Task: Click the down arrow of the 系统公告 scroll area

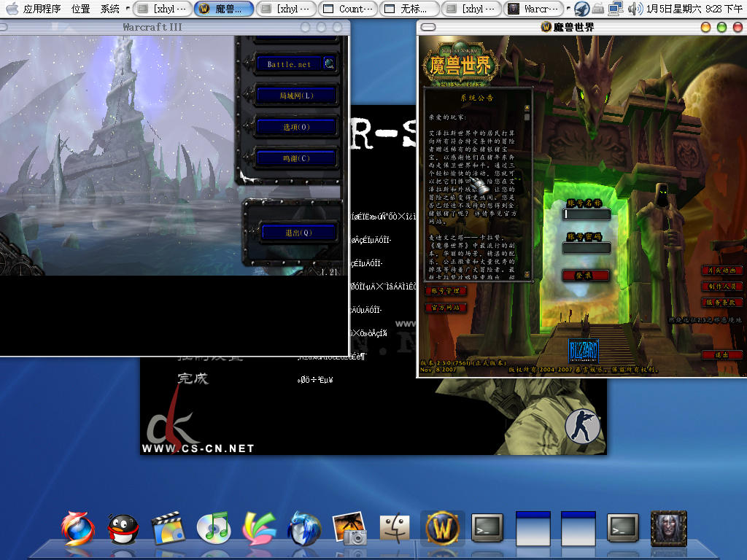Action: [x=527, y=274]
